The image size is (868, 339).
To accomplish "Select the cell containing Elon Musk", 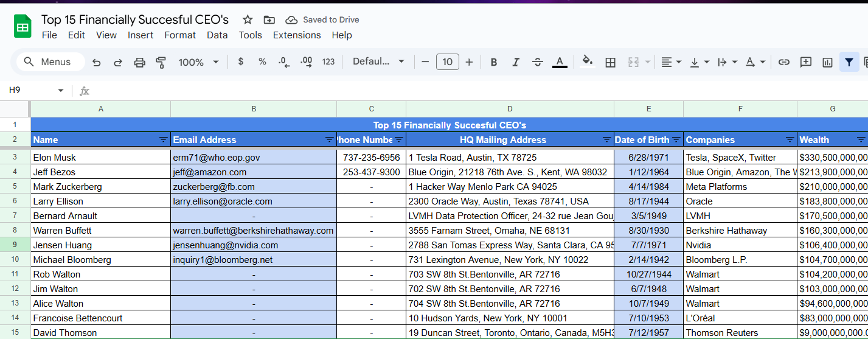I will pos(101,157).
